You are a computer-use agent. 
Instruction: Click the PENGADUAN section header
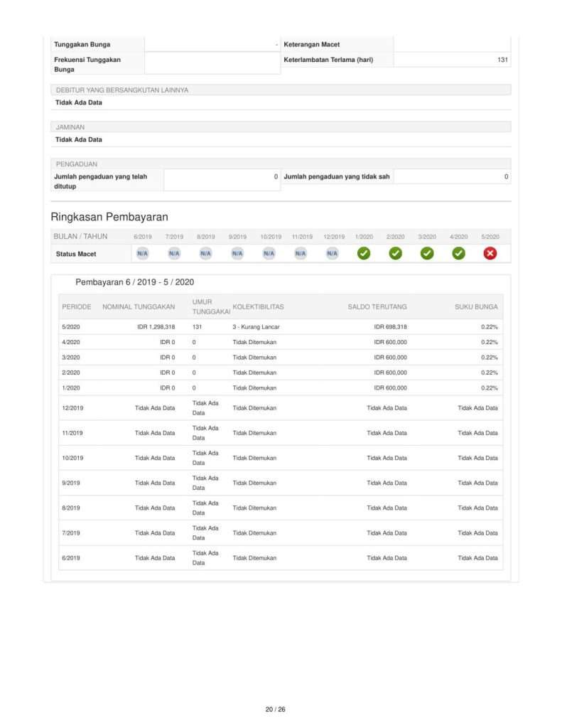[76, 164]
